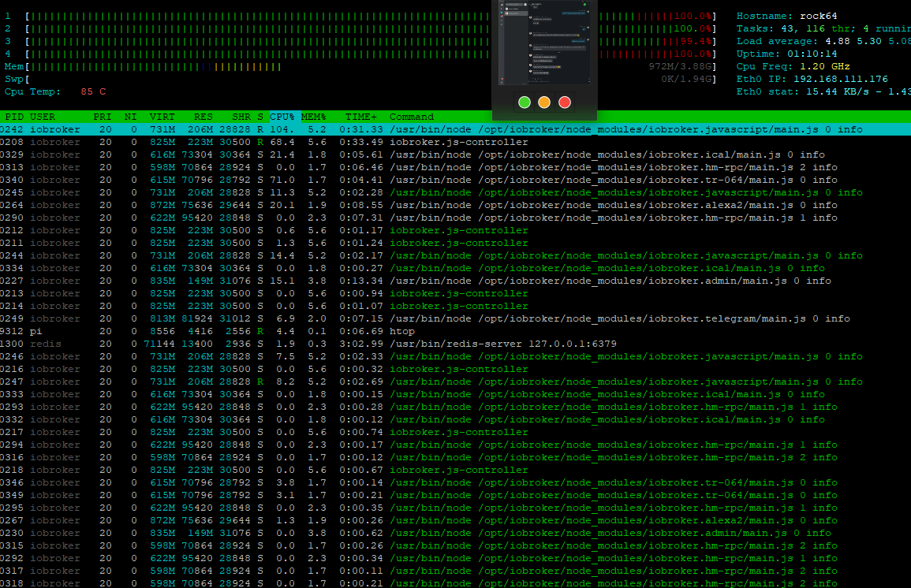Open the chat window thumbnail preview

pyautogui.click(x=544, y=43)
